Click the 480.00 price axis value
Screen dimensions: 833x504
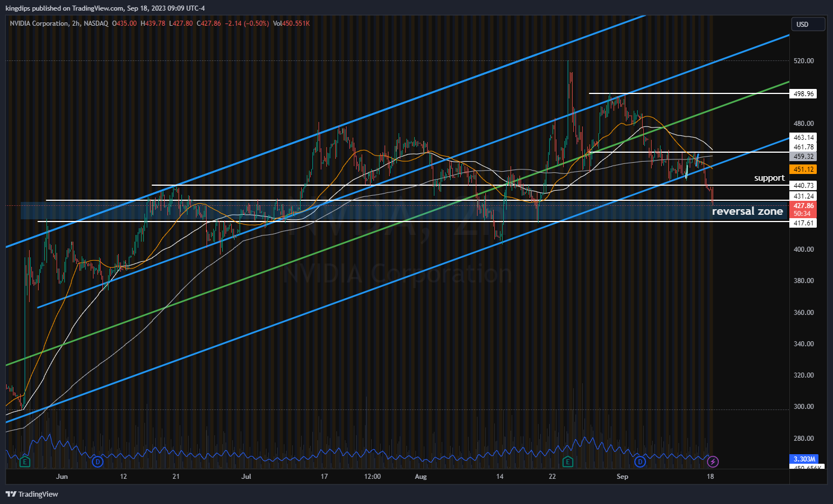pyautogui.click(x=803, y=123)
